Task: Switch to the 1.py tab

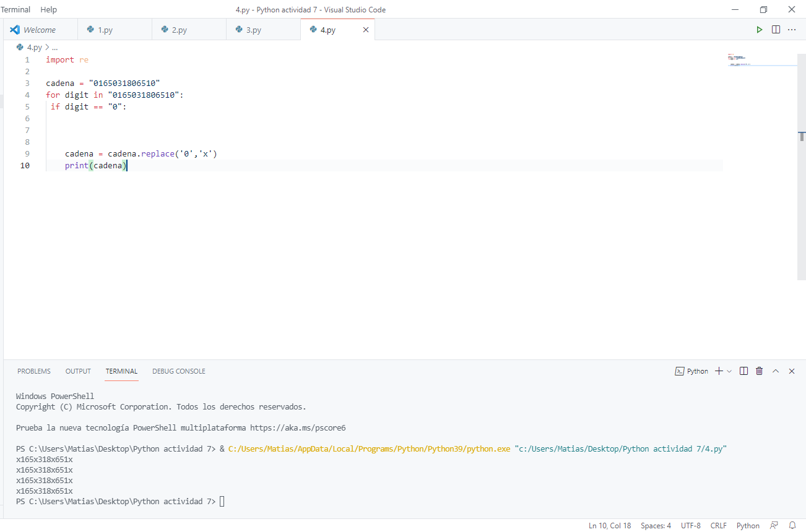Action: [115, 30]
